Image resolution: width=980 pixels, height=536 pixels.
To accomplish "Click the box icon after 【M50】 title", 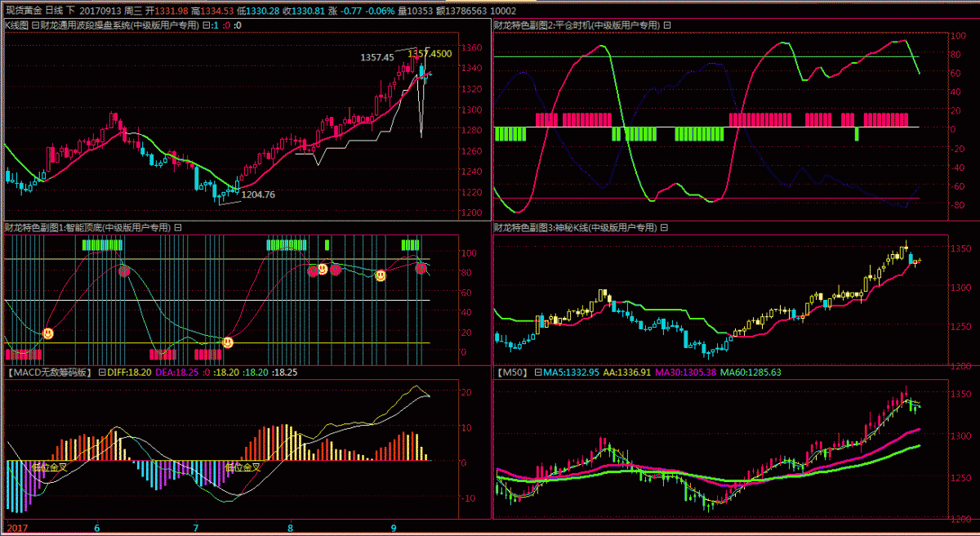I will click(x=538, y=372).
